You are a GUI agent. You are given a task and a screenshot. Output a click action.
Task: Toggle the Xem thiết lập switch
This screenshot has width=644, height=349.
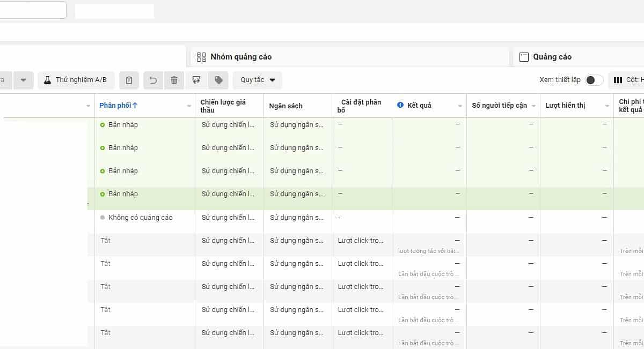594,80
